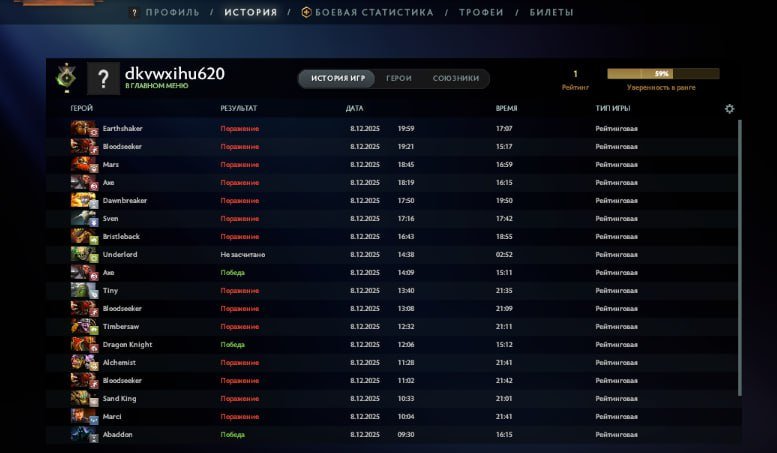
Task: Click the Герой column header
Action: (82, 108)
